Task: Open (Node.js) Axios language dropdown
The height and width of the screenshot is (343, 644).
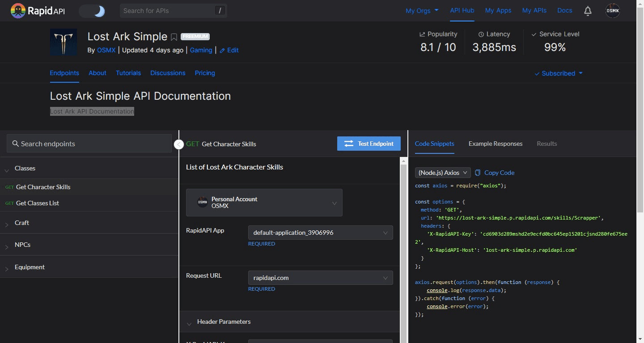Action: click(x=443, y=173)
